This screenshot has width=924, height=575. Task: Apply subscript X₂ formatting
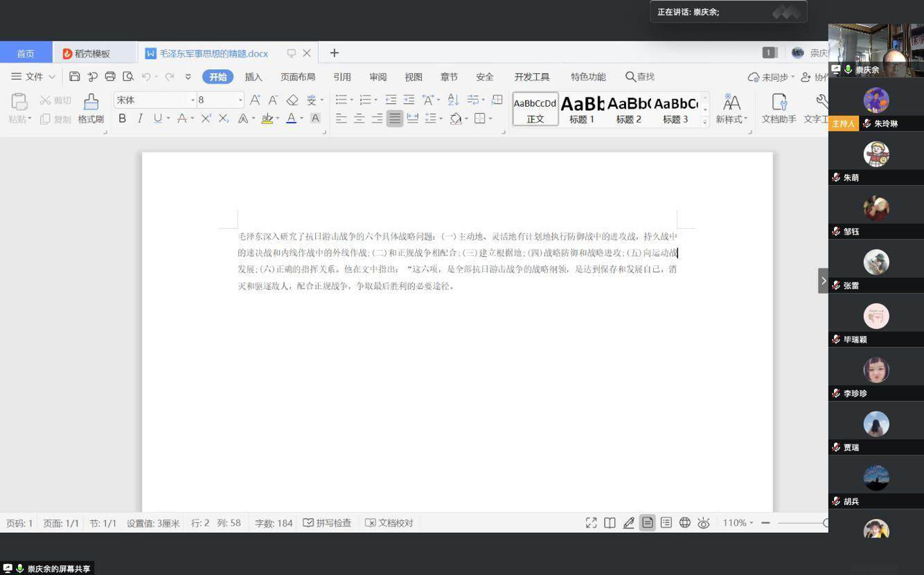[x=224, y=118]
